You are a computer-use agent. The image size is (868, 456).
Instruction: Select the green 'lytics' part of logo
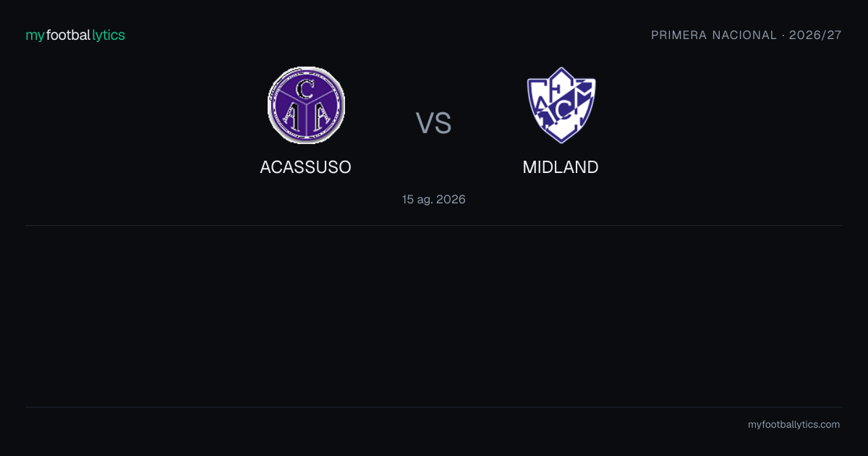click(x=109, y=35)
